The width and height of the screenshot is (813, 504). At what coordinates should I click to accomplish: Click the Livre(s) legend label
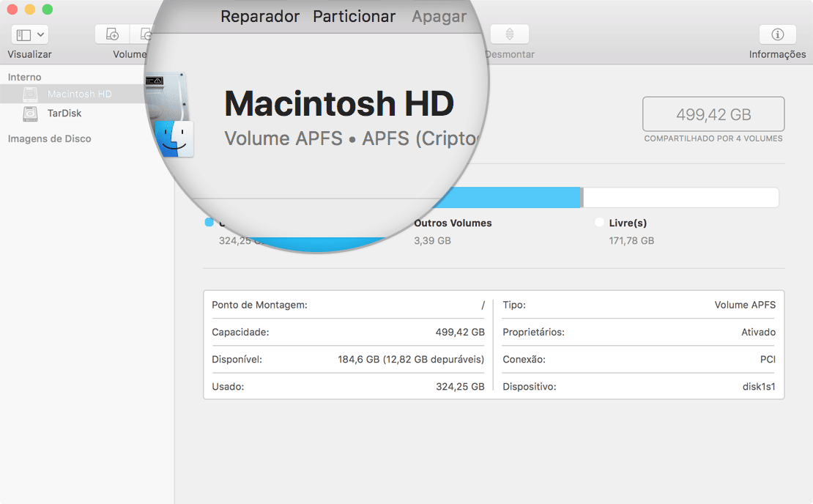coord(628,223)
